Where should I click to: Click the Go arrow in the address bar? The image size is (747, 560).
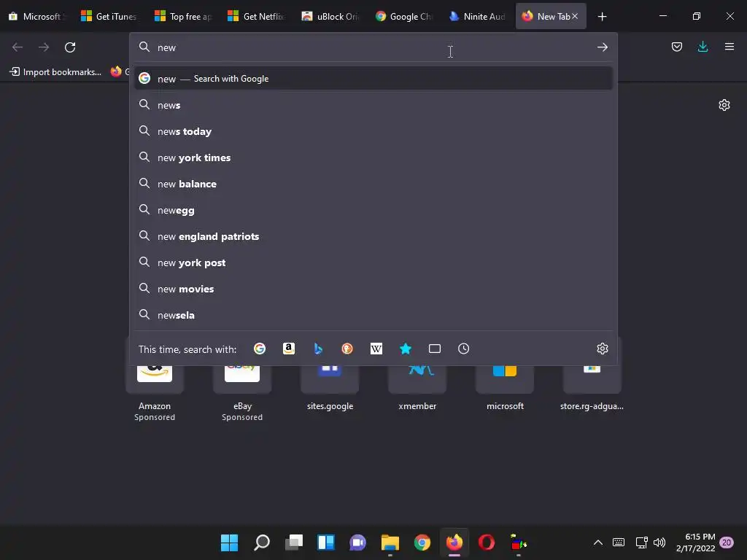[x=602, y=47]
